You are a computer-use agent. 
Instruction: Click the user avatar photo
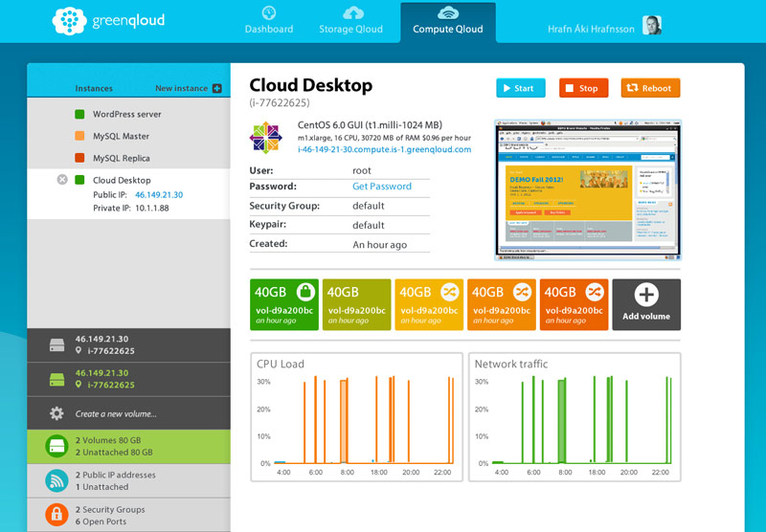652,26
